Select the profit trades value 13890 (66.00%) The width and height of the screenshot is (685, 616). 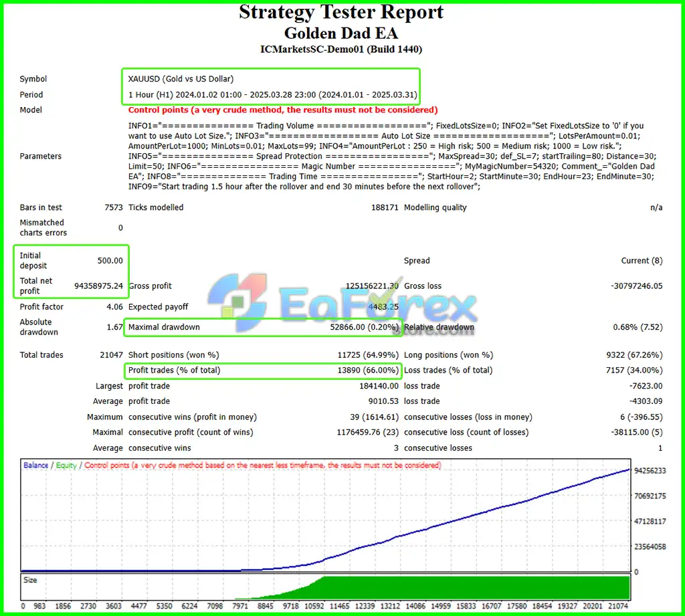tap(369, 371)
